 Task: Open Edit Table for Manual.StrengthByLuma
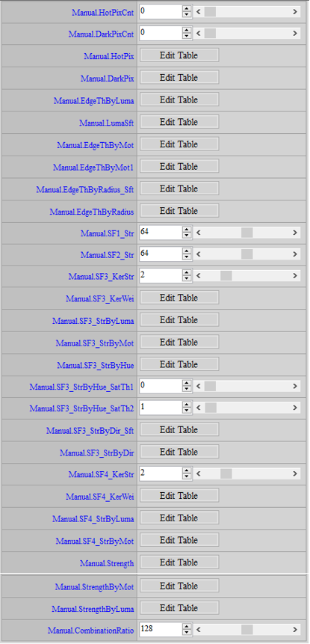click(179, 608)
